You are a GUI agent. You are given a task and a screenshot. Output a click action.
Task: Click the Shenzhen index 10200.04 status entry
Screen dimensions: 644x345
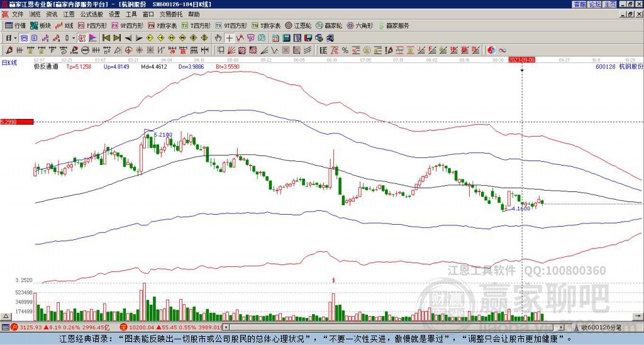172,327
